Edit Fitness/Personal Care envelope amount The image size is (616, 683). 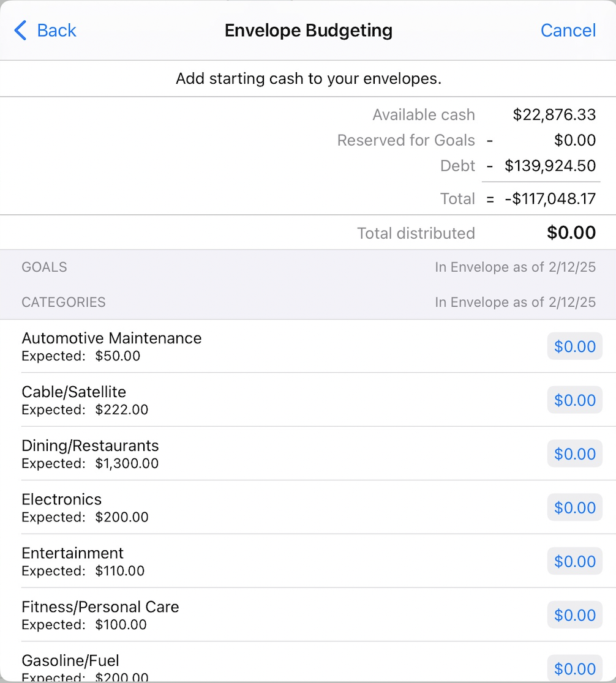pyautogui.click(x=574, y=616)
